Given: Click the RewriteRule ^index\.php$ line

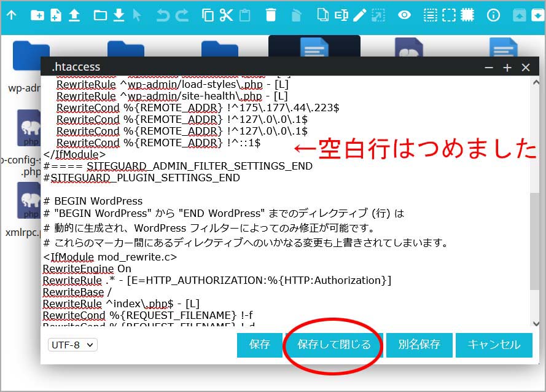Looking at the screenshot, I should (121, 304).
